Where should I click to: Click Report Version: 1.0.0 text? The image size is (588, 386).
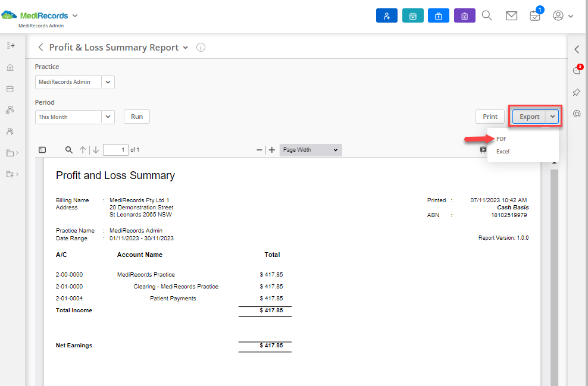pos(503,238)
